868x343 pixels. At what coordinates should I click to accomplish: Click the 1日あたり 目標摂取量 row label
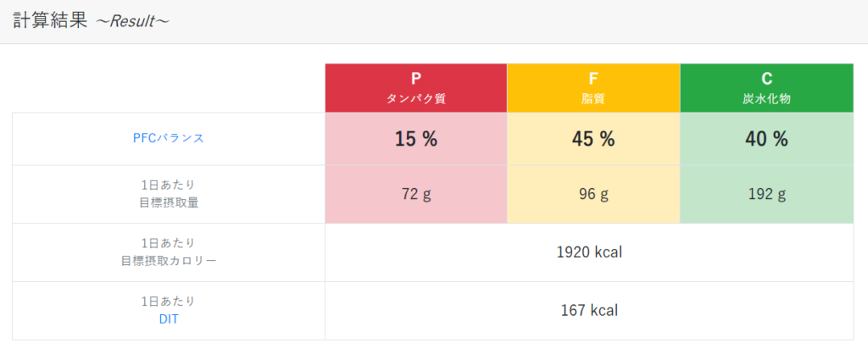(169, 194)
